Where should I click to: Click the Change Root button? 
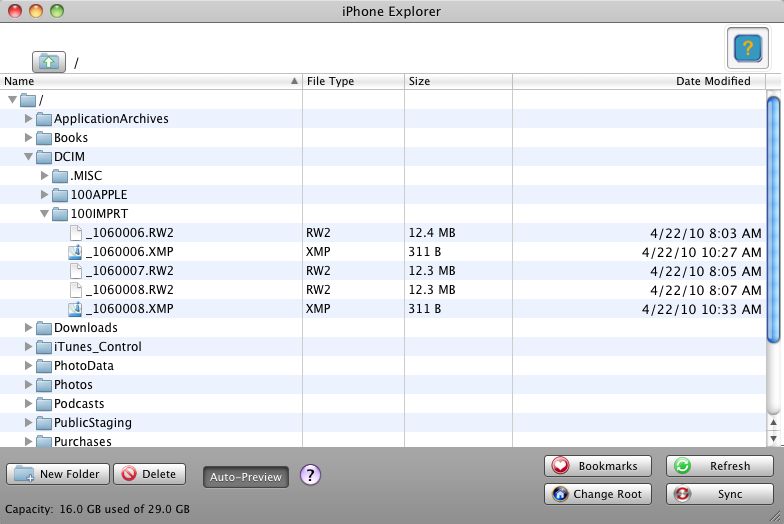click(x=598, y=494)
